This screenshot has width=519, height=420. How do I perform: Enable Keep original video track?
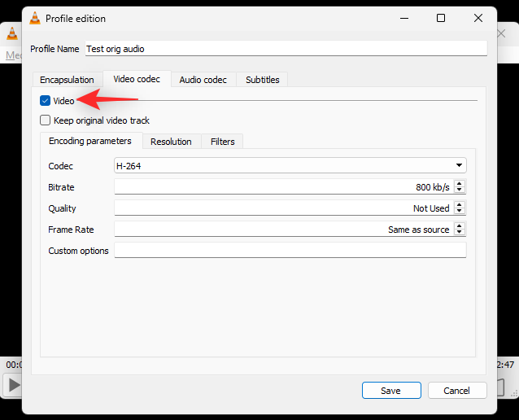pyautogui.click(x=45, y=120)
